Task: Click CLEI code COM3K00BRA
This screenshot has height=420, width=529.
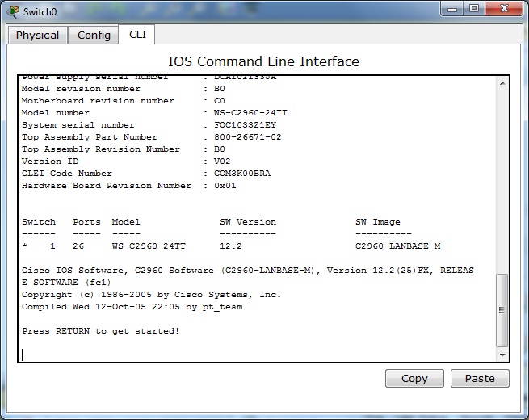Action: (x=242, y=174)
